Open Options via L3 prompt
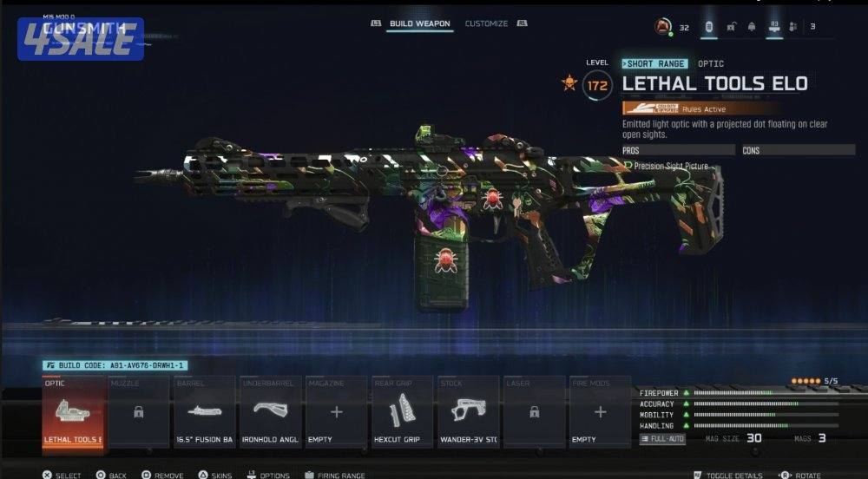 click(268, 476)
